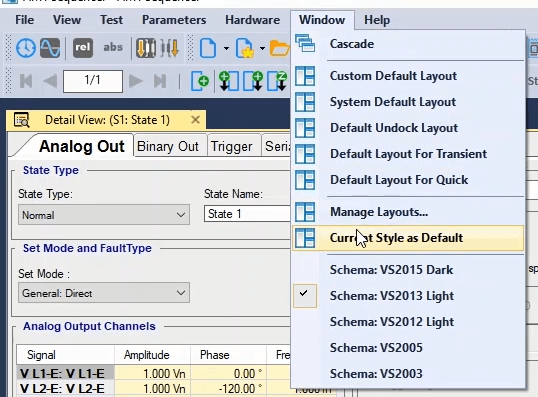The image size is (538, 397).
Task: Switch to the Binary Out tab
Action: click(168, 147)
